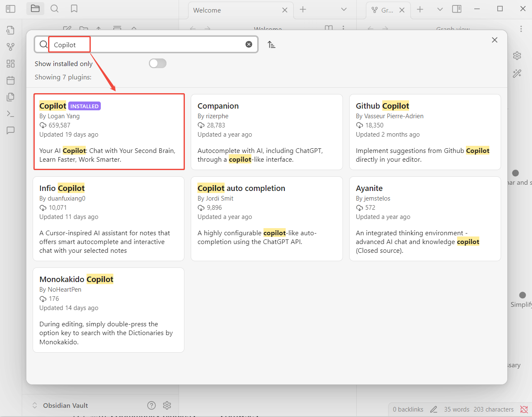This screenshot has height=417, width=532.
Task: Open Copilot auto completion plugin card
Action: (x=267, y=219)
